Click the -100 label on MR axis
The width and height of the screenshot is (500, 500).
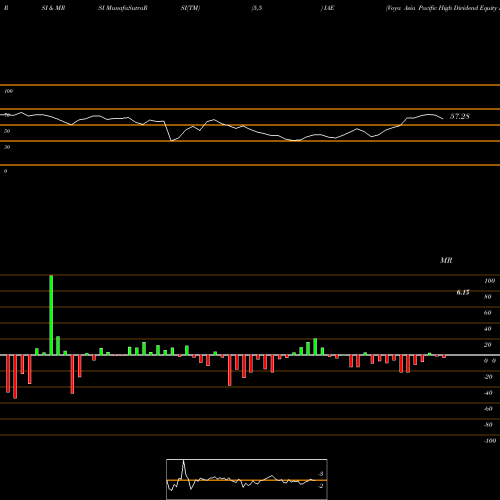490,441
